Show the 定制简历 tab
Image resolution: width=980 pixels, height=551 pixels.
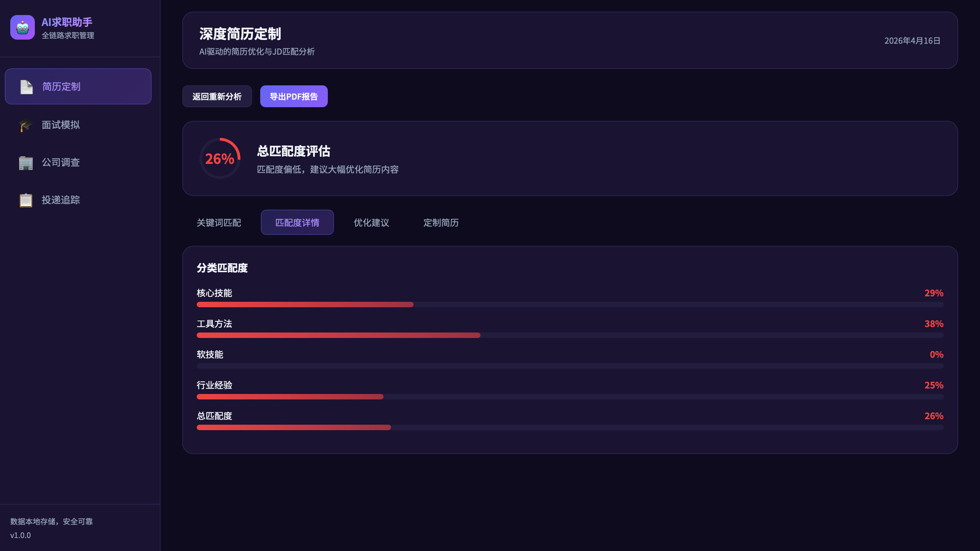tap(441, 223)
